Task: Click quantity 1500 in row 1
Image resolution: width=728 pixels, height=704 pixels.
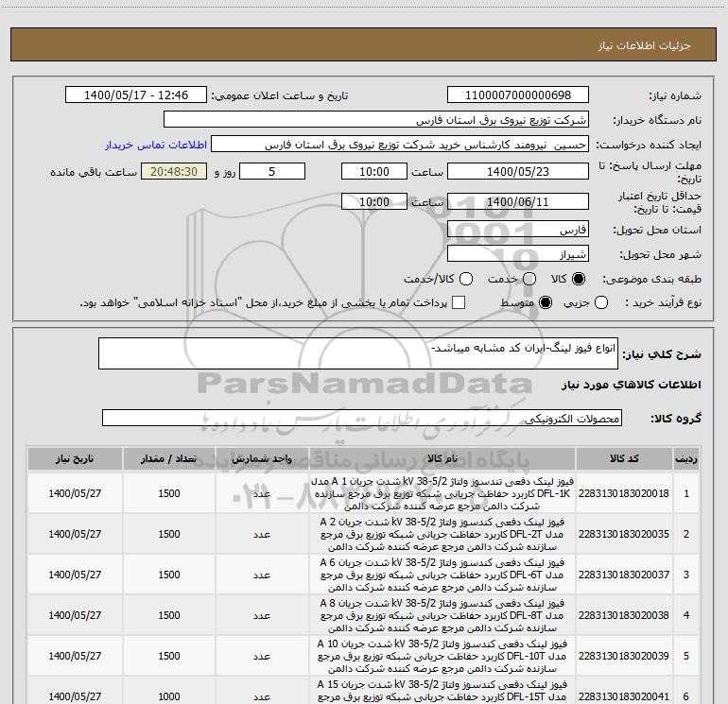Action: click(169, 493)
